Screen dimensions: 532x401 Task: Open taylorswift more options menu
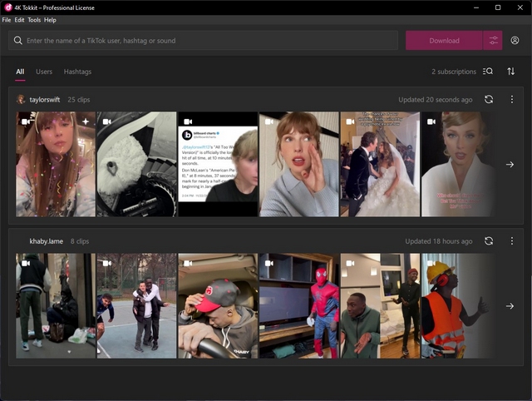(512, 100)
